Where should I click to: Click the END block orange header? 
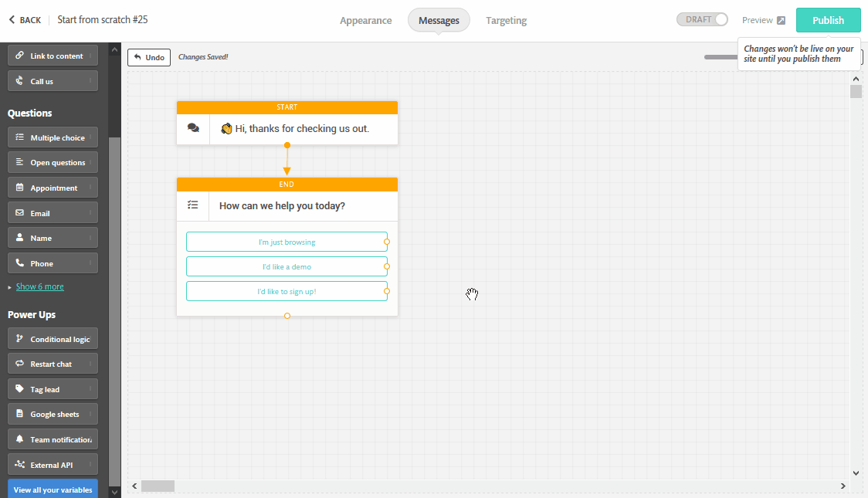[x=287, y=185]
